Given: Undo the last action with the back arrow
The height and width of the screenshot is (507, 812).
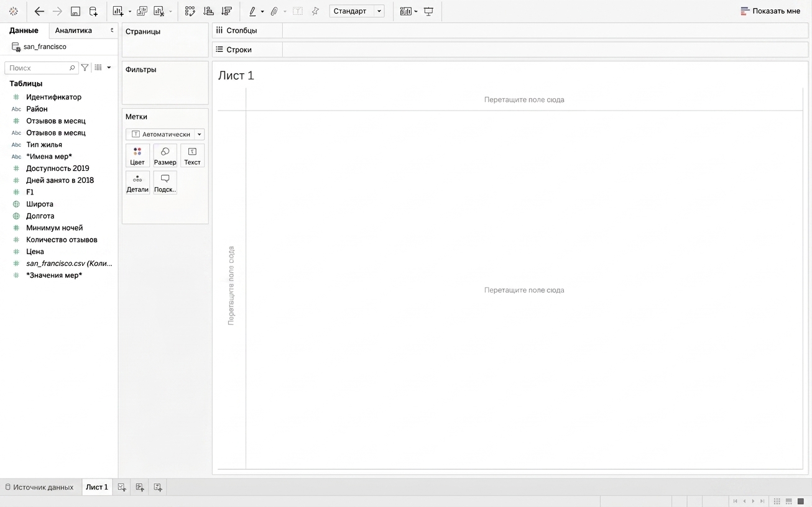Looking at the screenshot, I should click(x=39, y=11).
